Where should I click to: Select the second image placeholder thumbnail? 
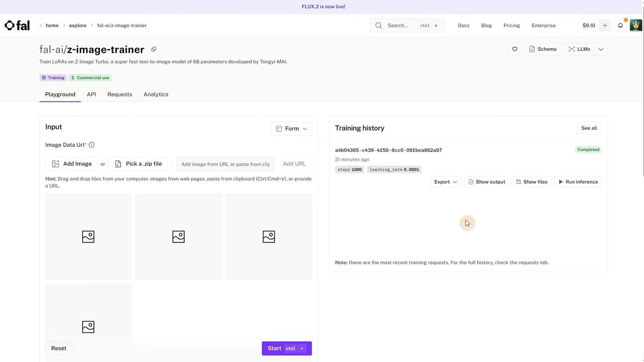click(178, 237)
